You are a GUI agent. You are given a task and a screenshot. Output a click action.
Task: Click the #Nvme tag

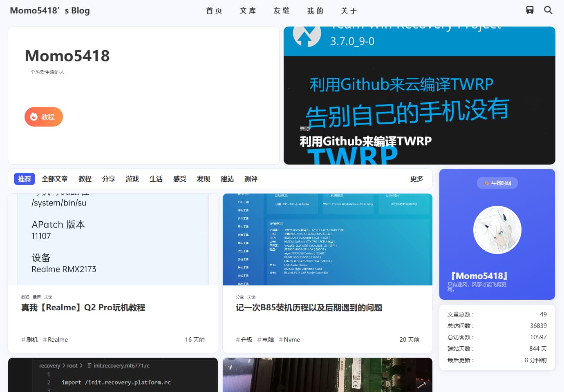289,340
